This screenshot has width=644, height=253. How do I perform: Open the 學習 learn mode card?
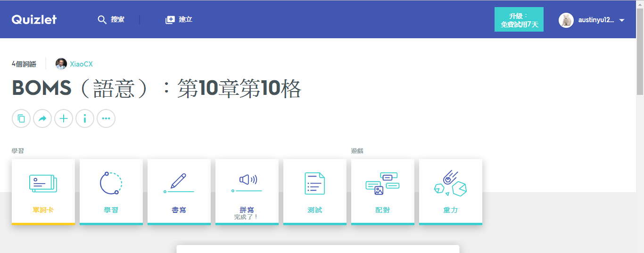coord(111,192)
